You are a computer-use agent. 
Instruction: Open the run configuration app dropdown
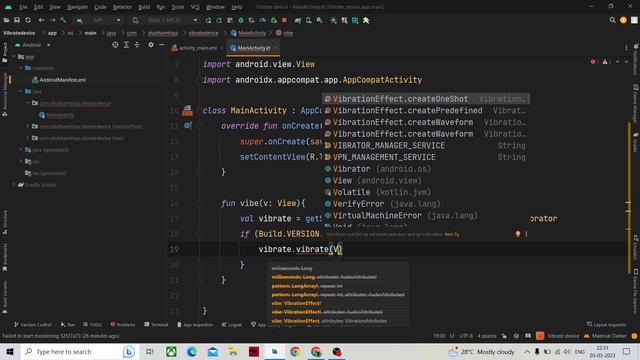pyautogui.click(x=100, y=20)
